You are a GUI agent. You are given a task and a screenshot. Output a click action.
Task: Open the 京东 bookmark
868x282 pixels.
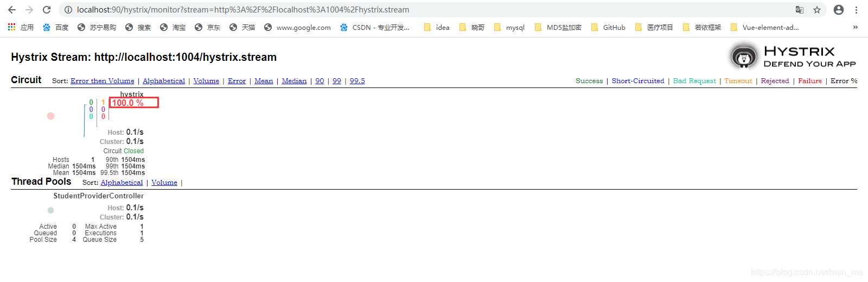[207, 27]
